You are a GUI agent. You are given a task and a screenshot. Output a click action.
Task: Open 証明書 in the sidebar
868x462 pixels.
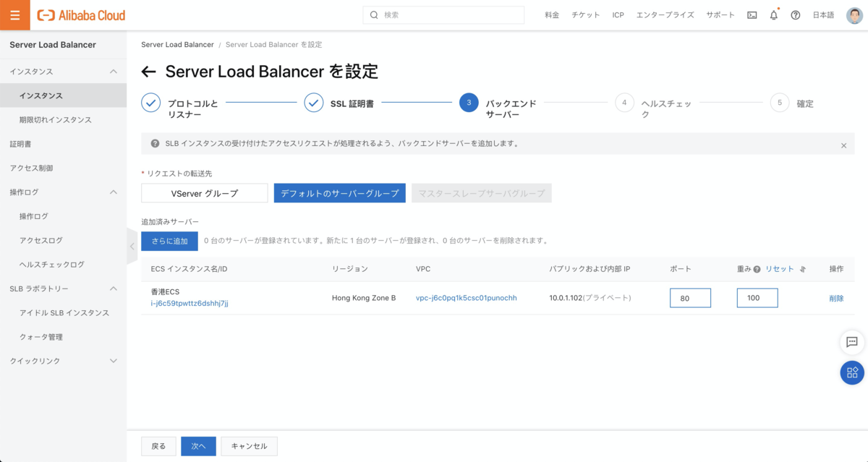[x=20, y=144]
